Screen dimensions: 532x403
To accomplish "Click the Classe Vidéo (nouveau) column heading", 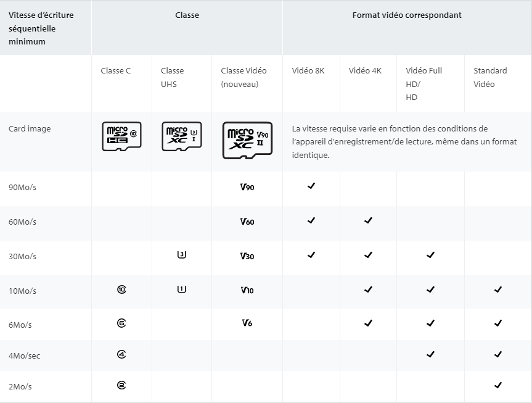I will (243, 77).
